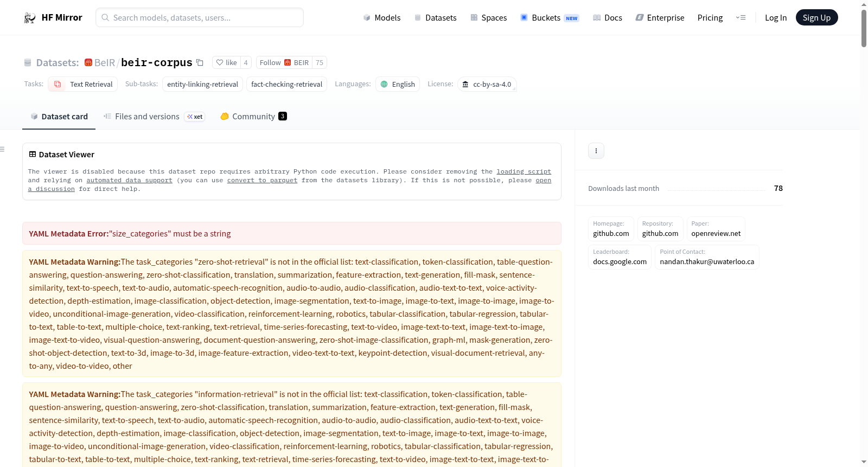Open Spaces in the top navigation
The image size is (868, 467).
point(489,17)
